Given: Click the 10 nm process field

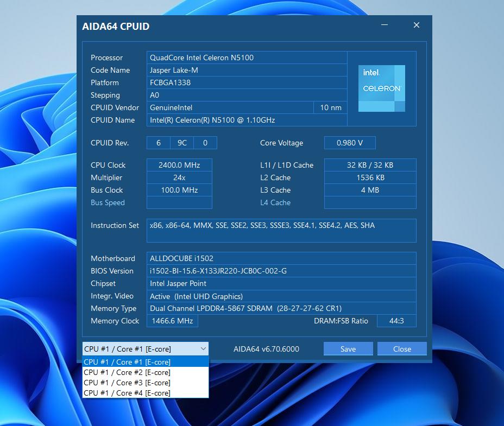Looking at the screenshot, I should (x=330, y=107).
